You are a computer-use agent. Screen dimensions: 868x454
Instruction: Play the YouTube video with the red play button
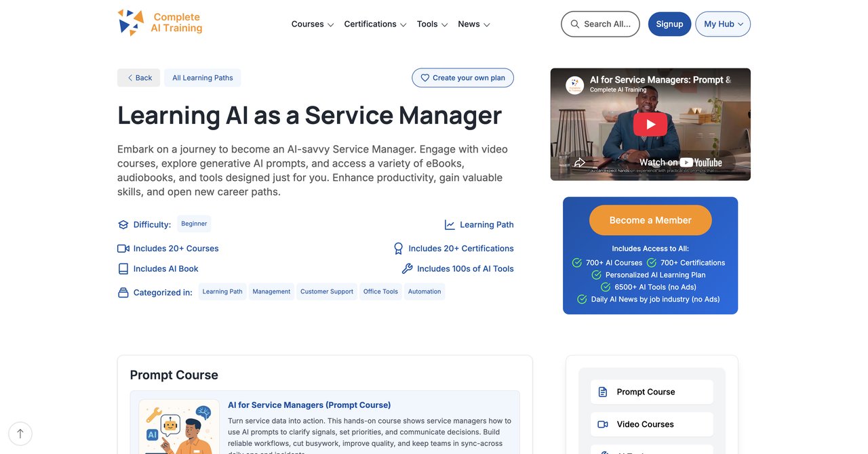650,124
